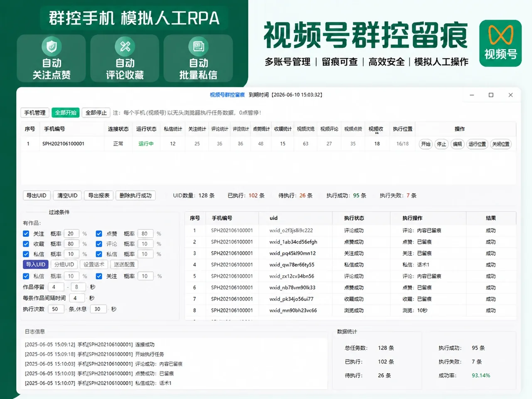Viewport: 532px width, 399px height.
Task: Maximize the 视频号群控留痕 window
Action: point(491,95)
